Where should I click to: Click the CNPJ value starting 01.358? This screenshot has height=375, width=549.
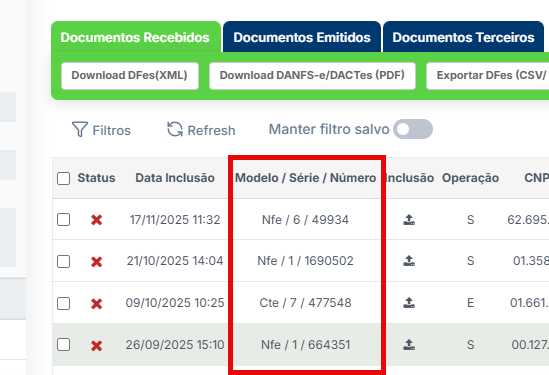coord(531,261)
